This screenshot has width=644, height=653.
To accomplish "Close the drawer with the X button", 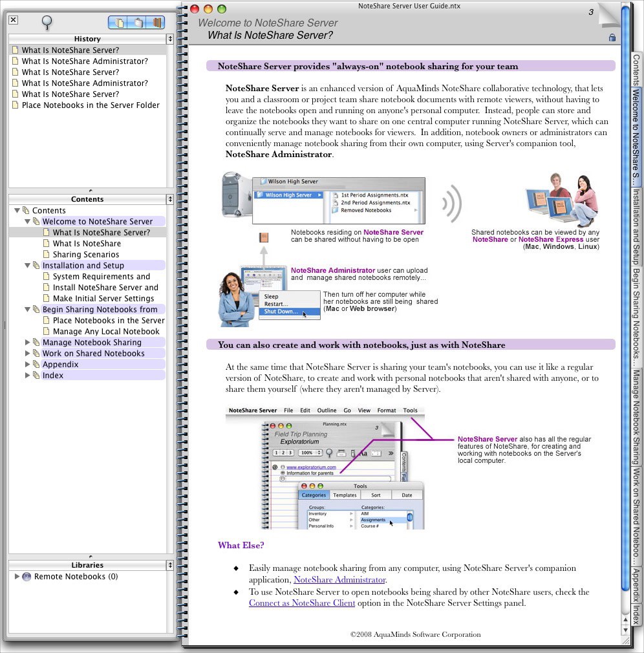I will point(14,19).
